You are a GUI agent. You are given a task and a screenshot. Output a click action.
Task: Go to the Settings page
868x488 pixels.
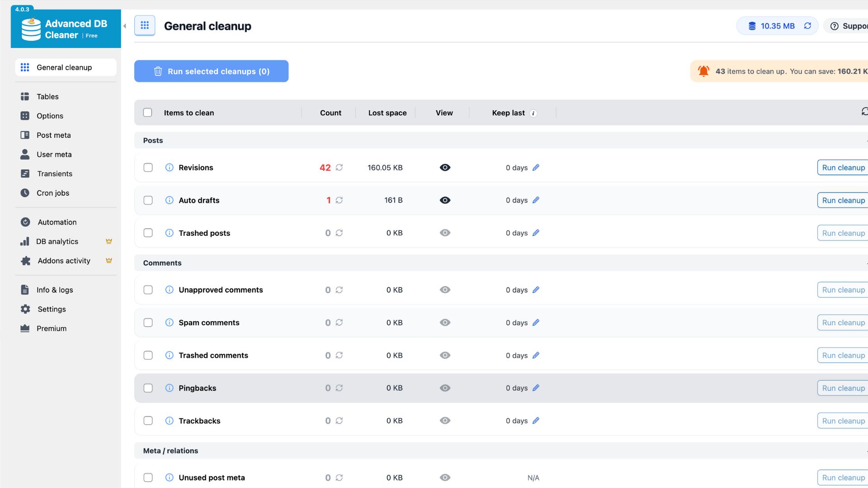click(51, 309)
